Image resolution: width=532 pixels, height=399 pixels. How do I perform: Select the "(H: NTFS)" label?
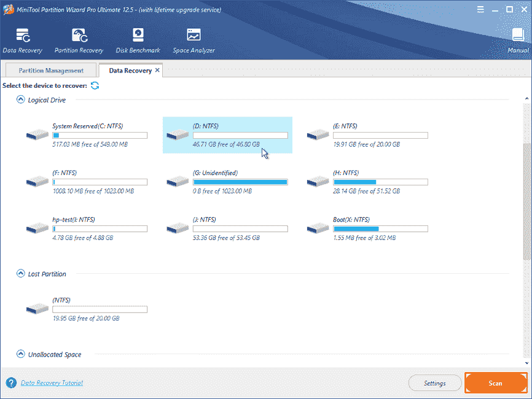coord(346,173)
